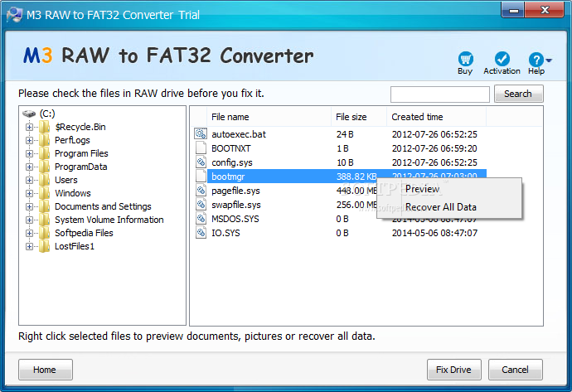Click the Fix Drive button
Image resolution: width=572 pixels, height=392 pixels.
pos(453,370)
